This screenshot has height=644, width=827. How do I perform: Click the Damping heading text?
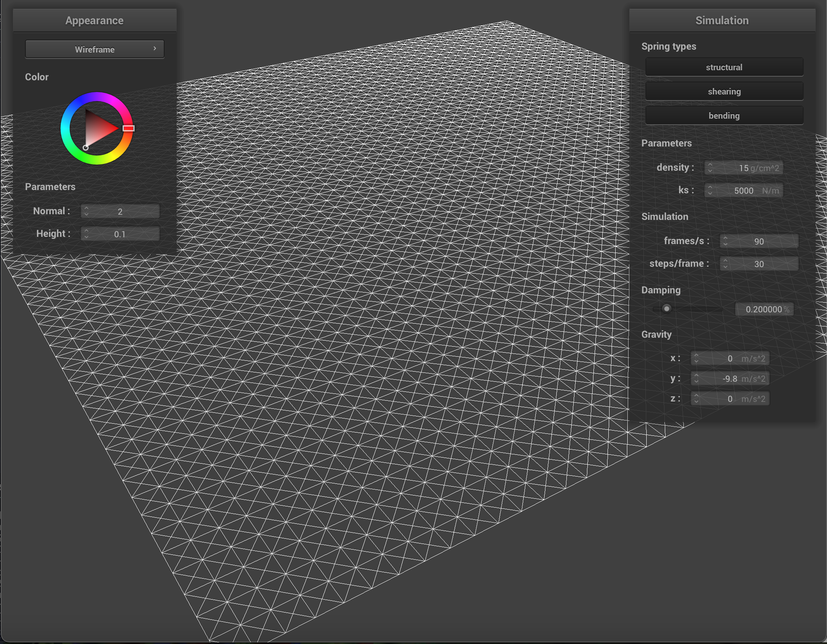pyautogui.click(x=661, y=290)
